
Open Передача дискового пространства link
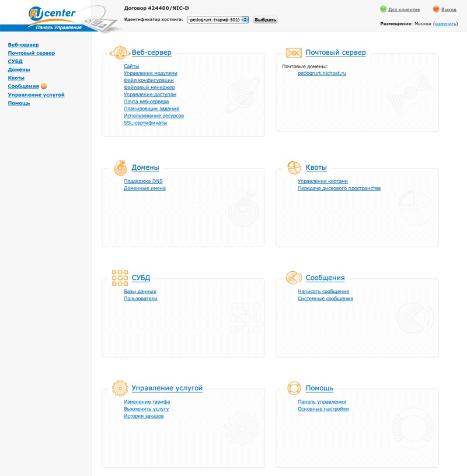click(x=339, y=188)
